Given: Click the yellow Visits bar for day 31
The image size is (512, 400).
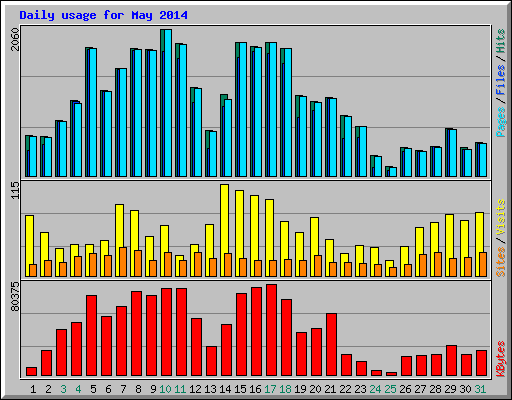Looking at the screenshot, I should tap(479, 244).
